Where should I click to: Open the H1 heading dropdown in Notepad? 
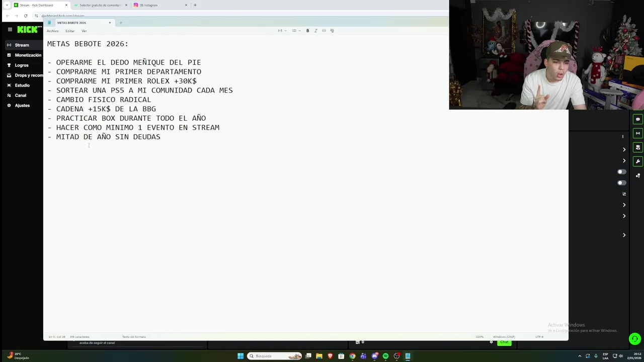pos(282,31)
